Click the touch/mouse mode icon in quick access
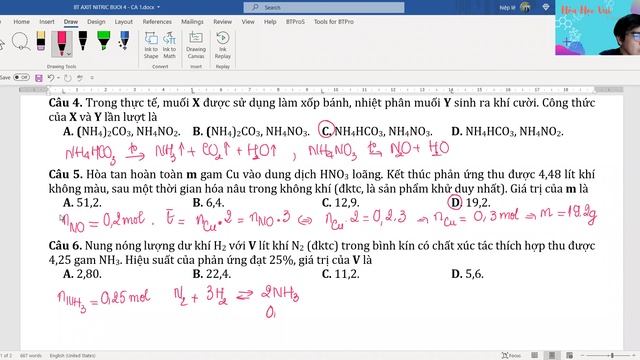Viewport: 640px width, 360px height. pyautogui.click(x=80, y=78)
